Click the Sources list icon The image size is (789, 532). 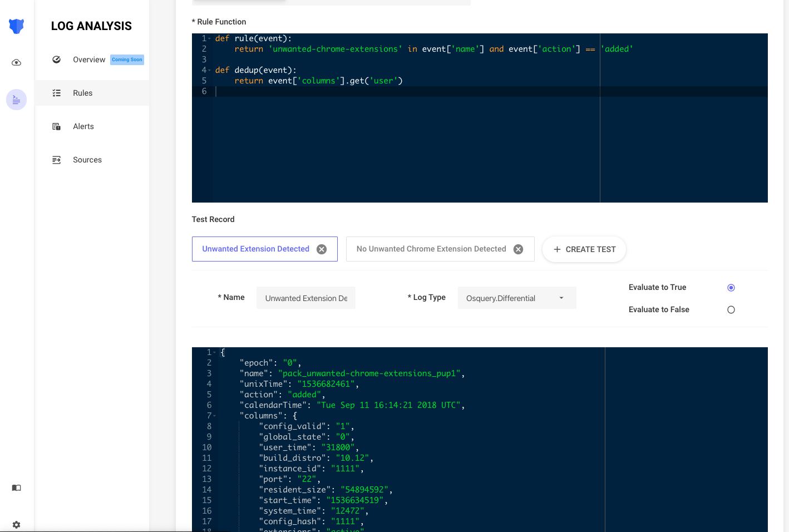coord(56,160)
